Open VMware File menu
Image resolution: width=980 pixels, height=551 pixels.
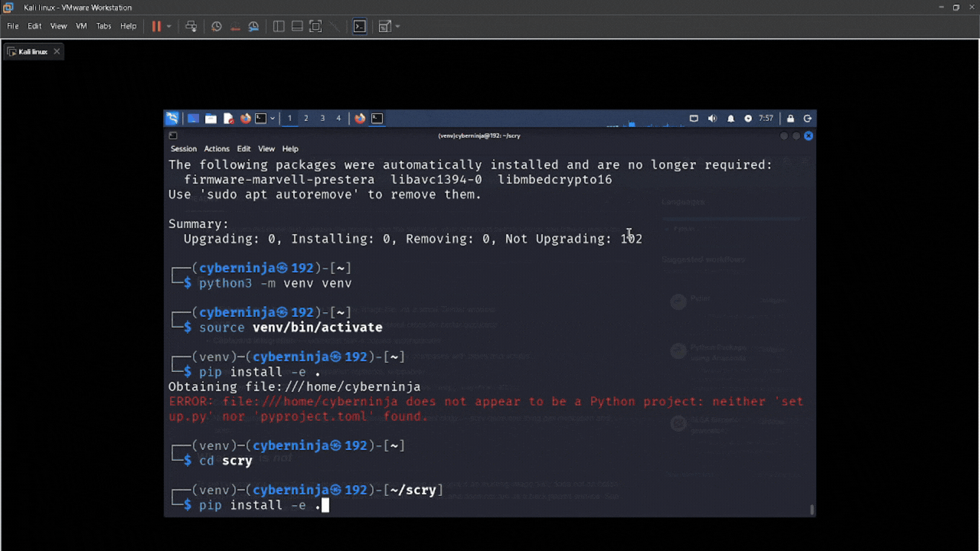click(x=13, y=26)
